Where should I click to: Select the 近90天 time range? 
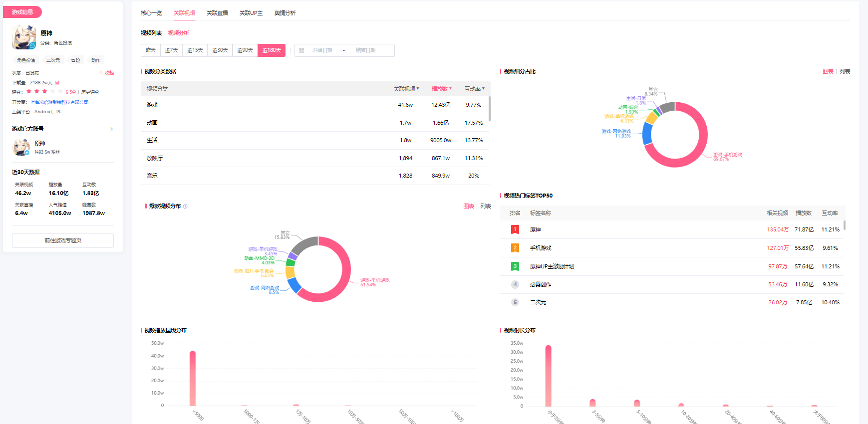click(x=245, y=50)
